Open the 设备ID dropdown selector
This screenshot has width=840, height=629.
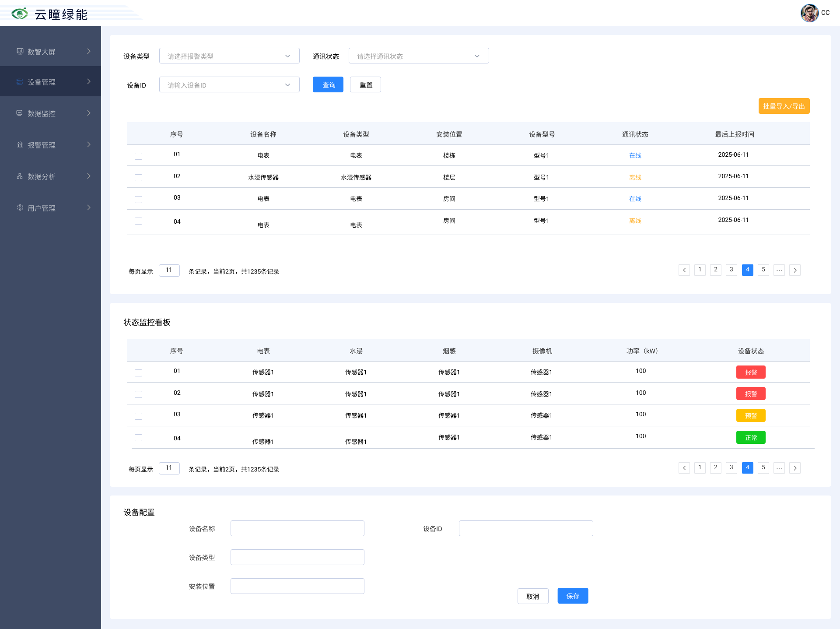pyautogui.click(x=229, y=85)
